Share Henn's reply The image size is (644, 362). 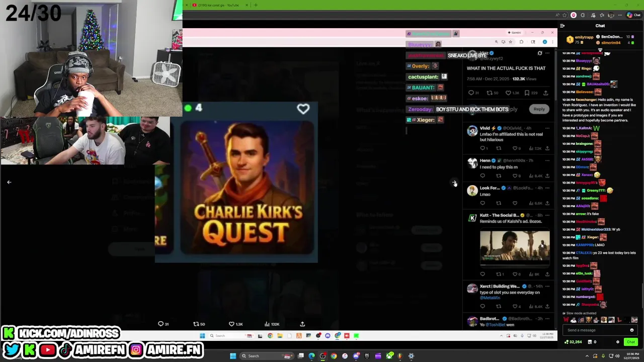click(547, 175)
